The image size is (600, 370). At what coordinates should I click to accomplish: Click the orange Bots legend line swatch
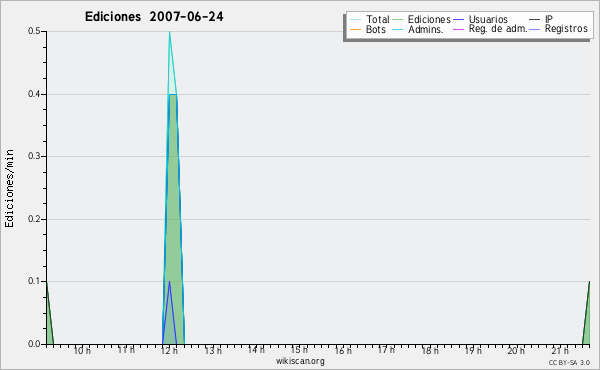(x=355, y=29)
